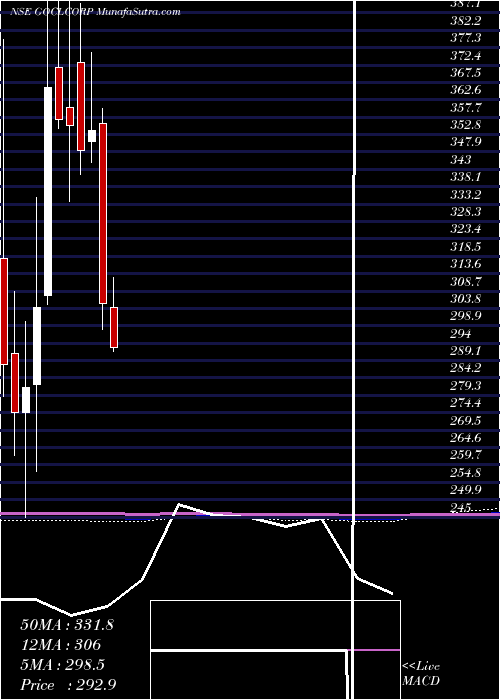500x700 pixels.
Task: Click the 318.5 price axis label
Action: click(466, 247)
